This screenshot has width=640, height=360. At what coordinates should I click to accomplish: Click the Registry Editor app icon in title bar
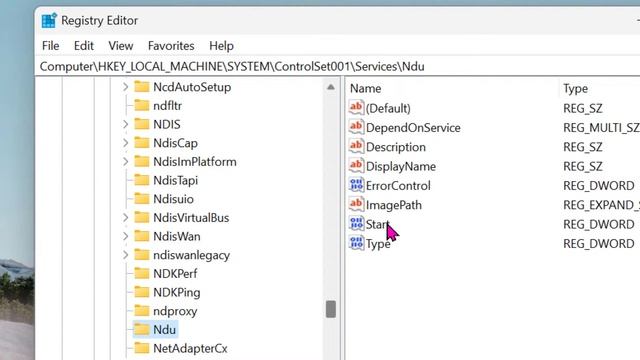(x=49, y=20)
